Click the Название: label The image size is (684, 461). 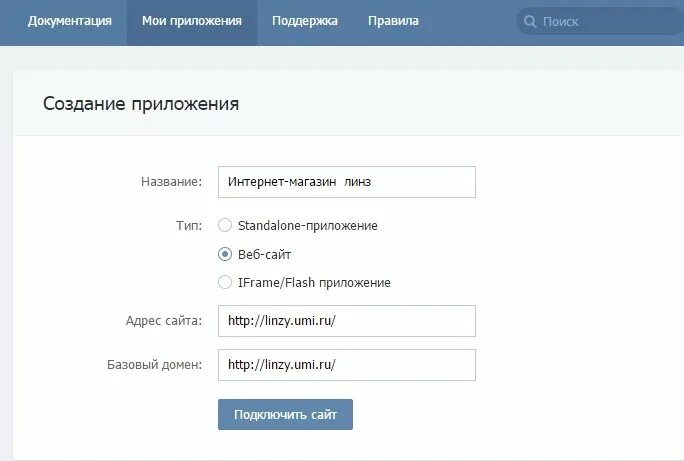coord(171,182)
